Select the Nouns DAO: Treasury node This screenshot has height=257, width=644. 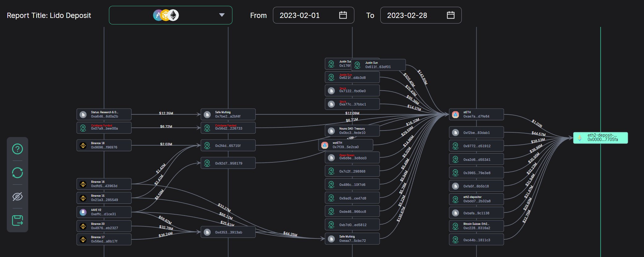(x=352, y=131)
